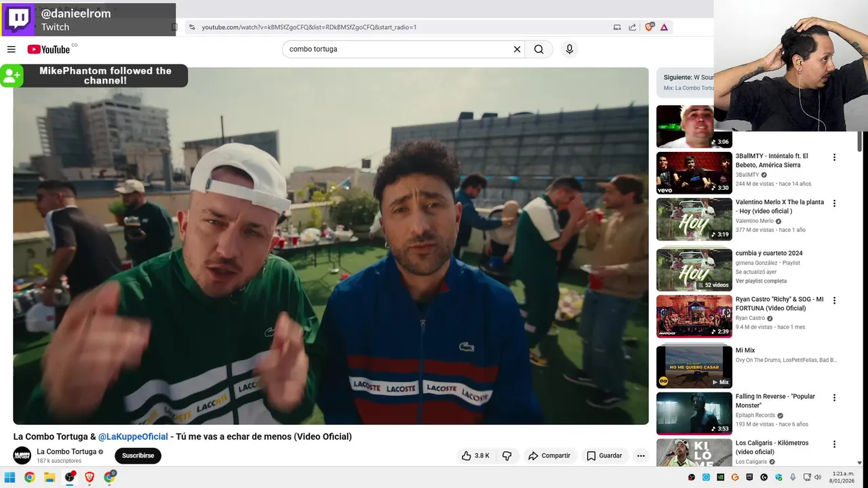Open the La Combo Tortuga channel name link

pos(66,451)
